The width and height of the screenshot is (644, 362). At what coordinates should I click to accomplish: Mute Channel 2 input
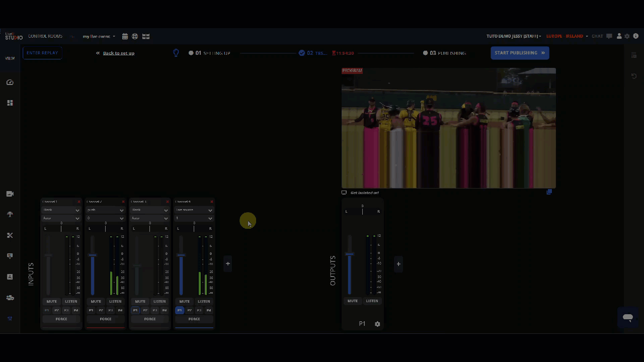tap(96, 302)
